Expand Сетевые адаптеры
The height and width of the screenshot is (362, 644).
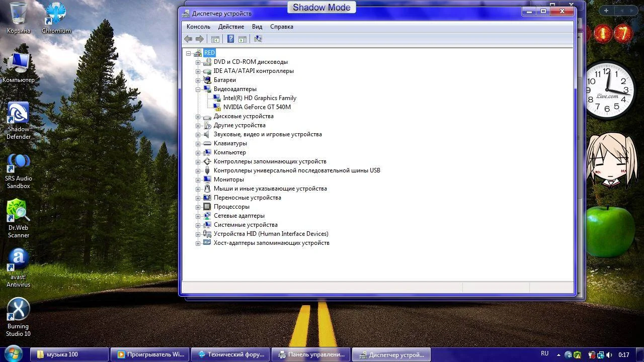pos(198,216)
